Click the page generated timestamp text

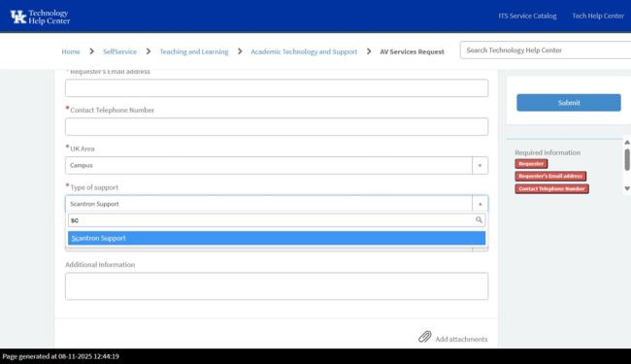[x=61, y=356]
